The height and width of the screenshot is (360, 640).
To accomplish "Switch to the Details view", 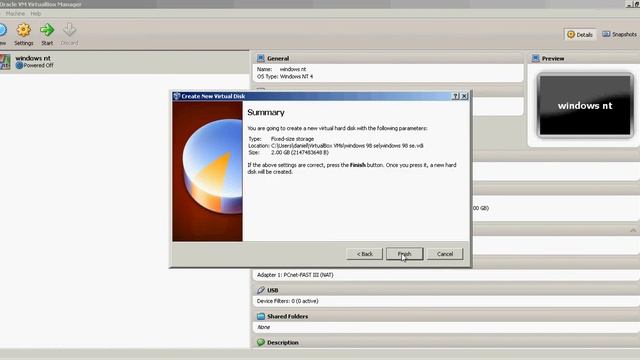I will (580, 35).
